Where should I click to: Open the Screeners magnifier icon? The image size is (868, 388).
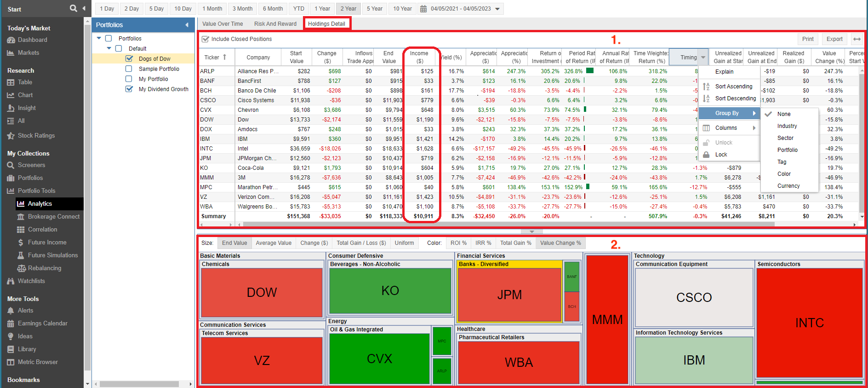[11, 165]
